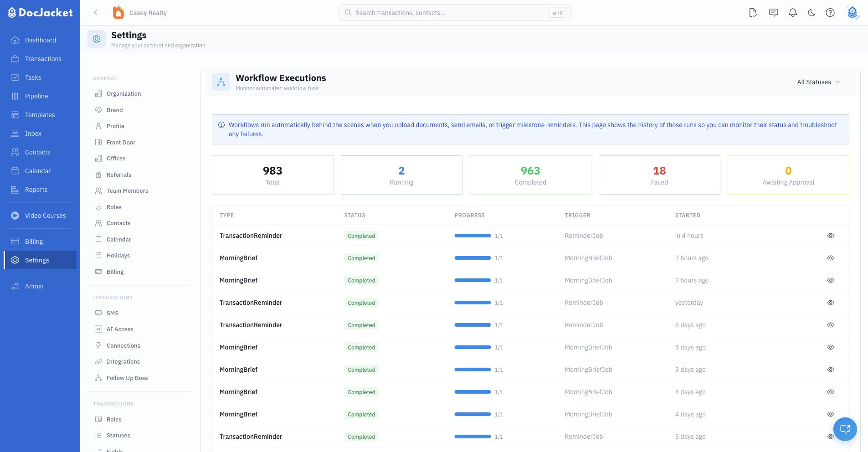Screen dimensions: 868x452
Task: Click the info icon in the blue banner
Action: [x=221, y=125]
